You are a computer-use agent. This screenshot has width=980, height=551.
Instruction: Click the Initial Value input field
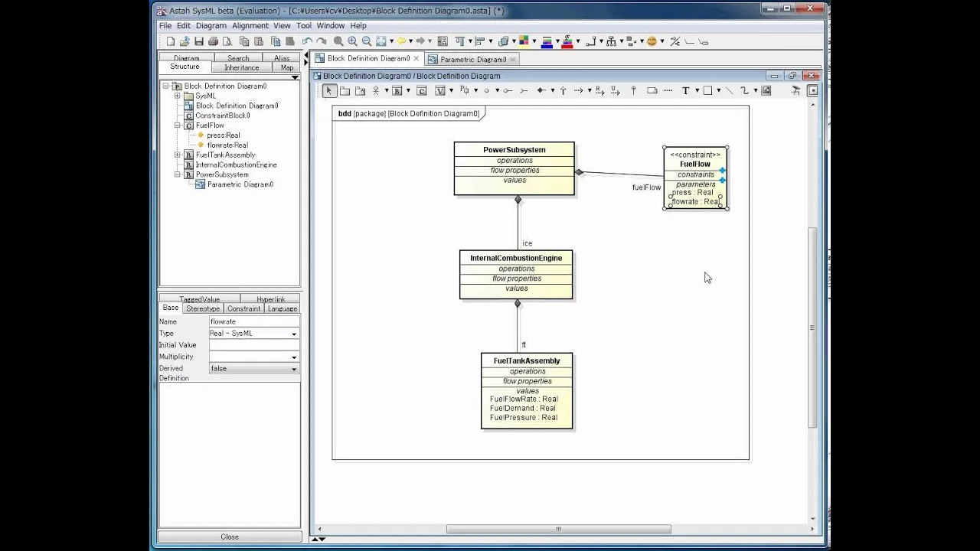tap(254, 345)
